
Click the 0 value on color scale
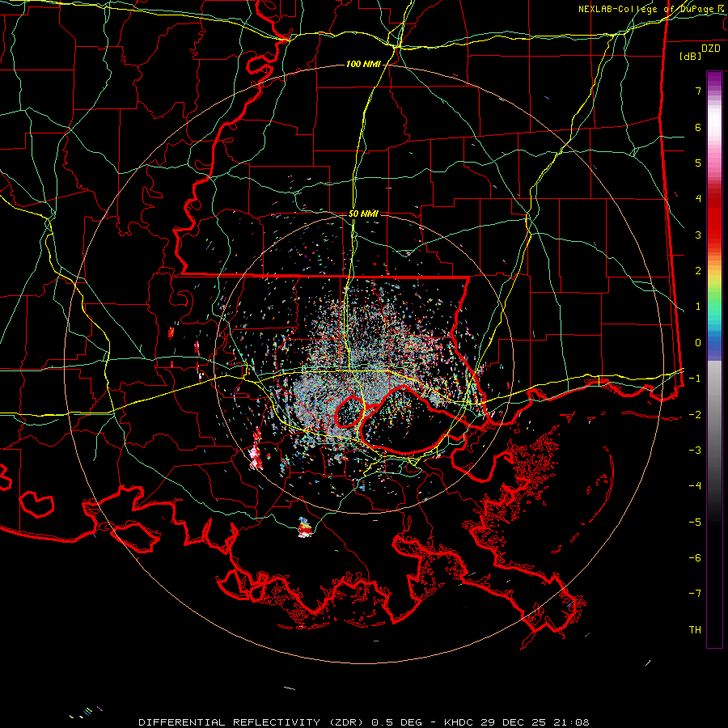point(698,343)
